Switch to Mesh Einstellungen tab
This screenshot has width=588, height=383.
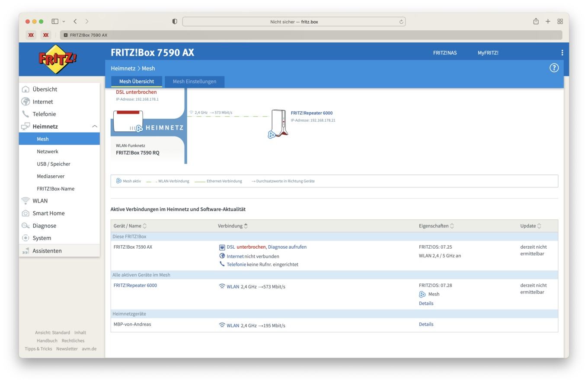click(x=195, y=81)
